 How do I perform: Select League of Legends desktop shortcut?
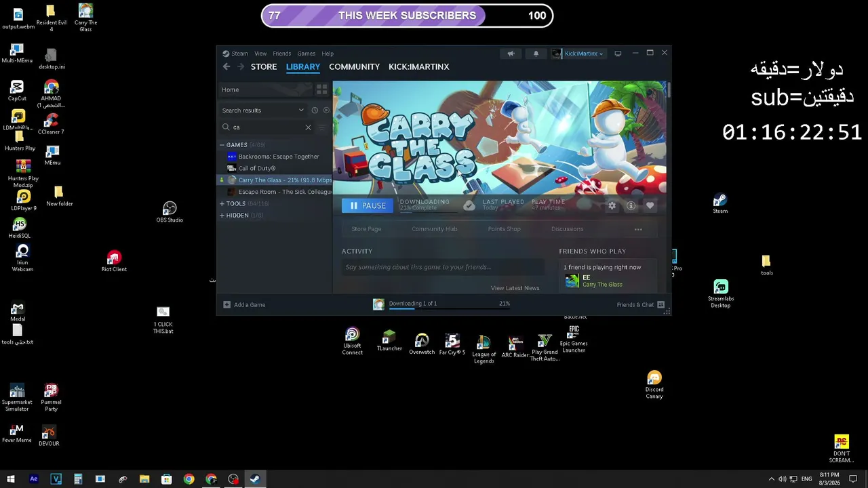(x=484, y=350)
